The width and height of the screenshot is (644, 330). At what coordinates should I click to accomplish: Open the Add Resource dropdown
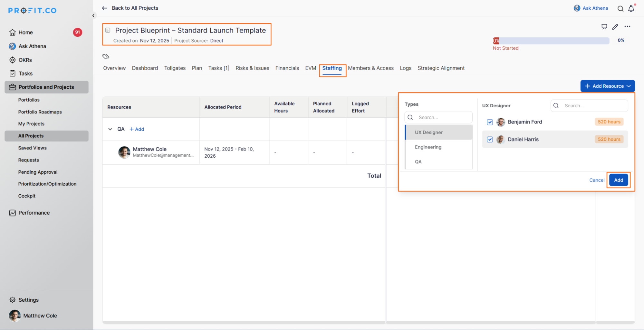(607, 86)
